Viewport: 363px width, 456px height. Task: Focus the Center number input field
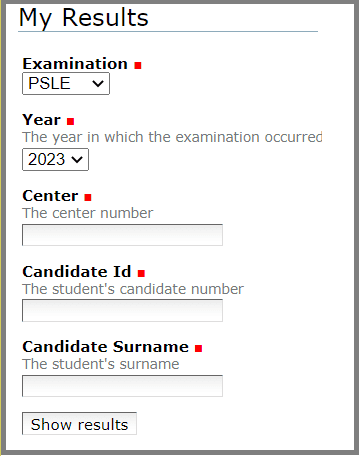coord(122,235)
